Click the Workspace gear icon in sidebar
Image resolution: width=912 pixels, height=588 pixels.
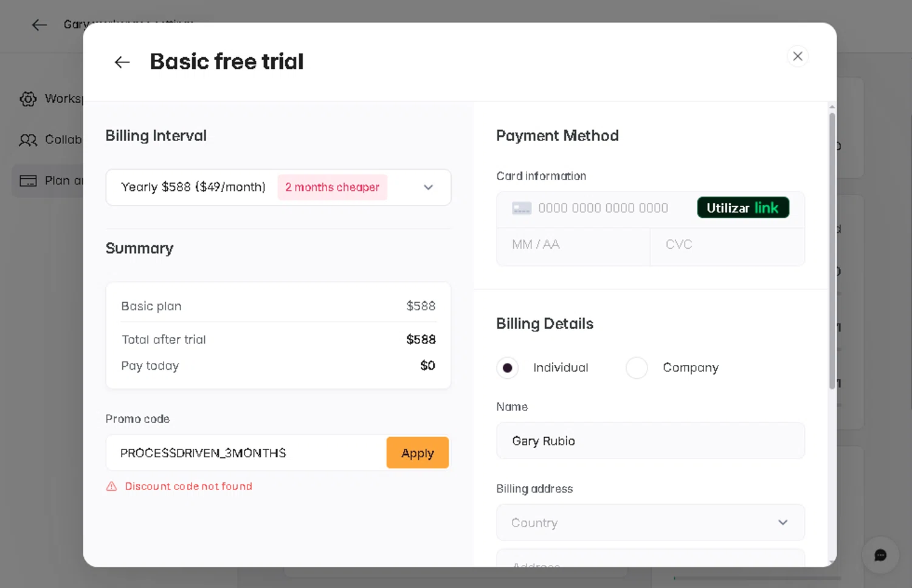click(28, 99)
